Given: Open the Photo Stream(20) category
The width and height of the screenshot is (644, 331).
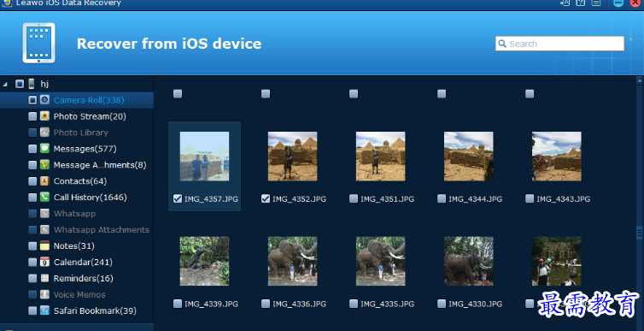Looking at the screenshot, I should click(90, 116).
